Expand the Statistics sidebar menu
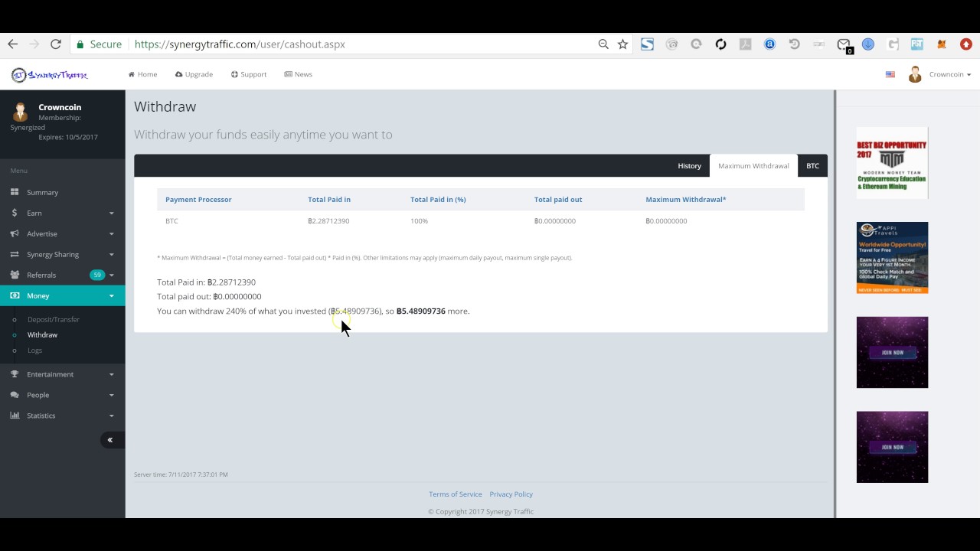980x551 pixels. click(63, 416)
